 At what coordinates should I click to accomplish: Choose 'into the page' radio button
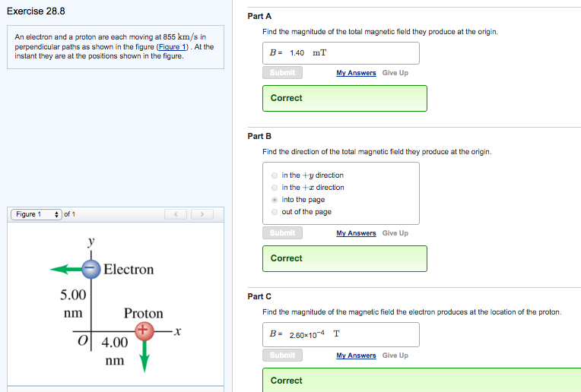[x=275, y=200]
